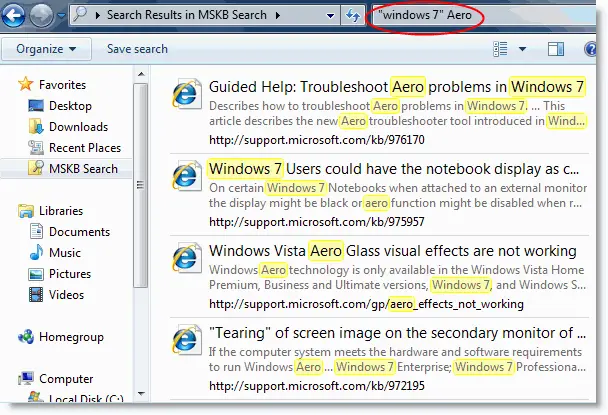
Task: Refresh the search results
Action: (353, 16)
